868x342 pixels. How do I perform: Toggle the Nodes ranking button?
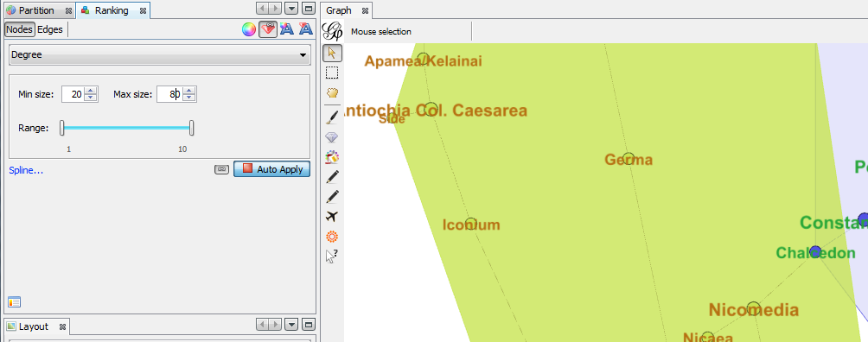click(x=19, y=29)
